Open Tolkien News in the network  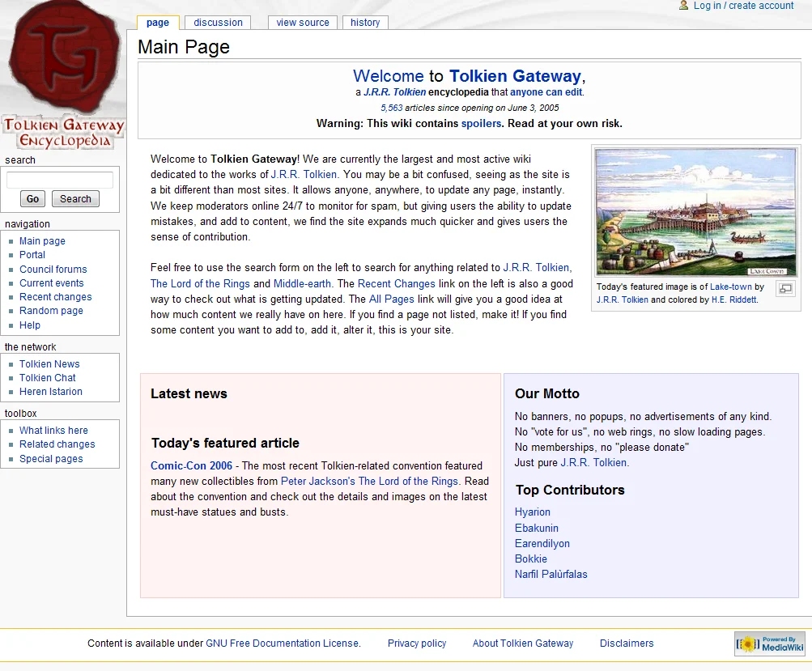[49, 364]
